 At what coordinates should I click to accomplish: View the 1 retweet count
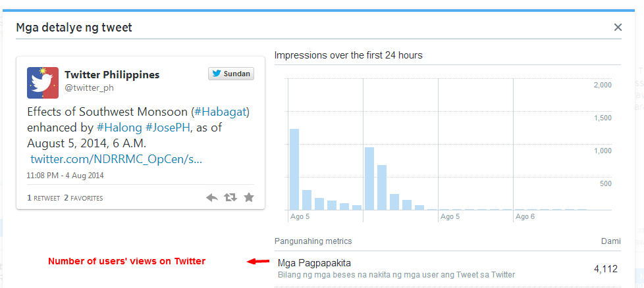point(43,198)
